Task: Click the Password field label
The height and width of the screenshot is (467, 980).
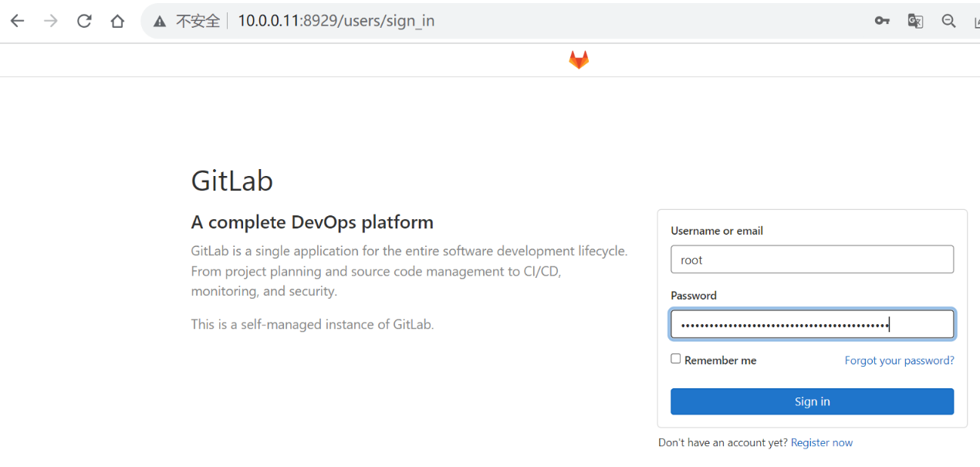Action: [694, 296]
